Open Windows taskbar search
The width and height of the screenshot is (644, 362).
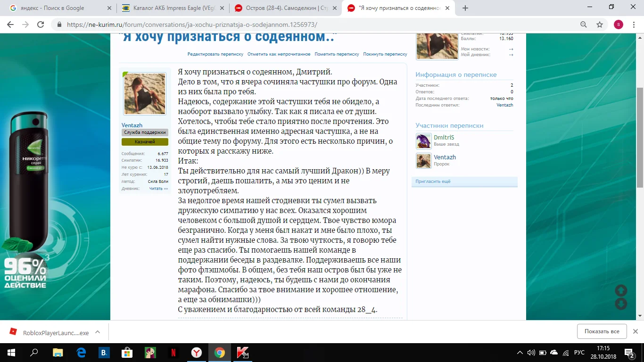(34, 352)
